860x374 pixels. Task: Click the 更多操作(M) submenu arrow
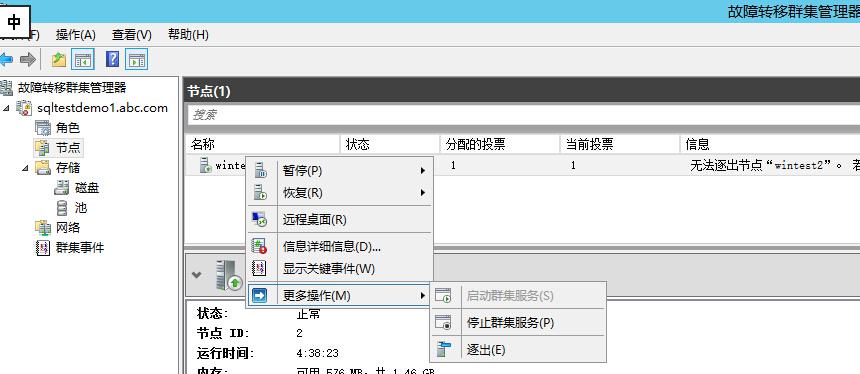pos(422,296)
